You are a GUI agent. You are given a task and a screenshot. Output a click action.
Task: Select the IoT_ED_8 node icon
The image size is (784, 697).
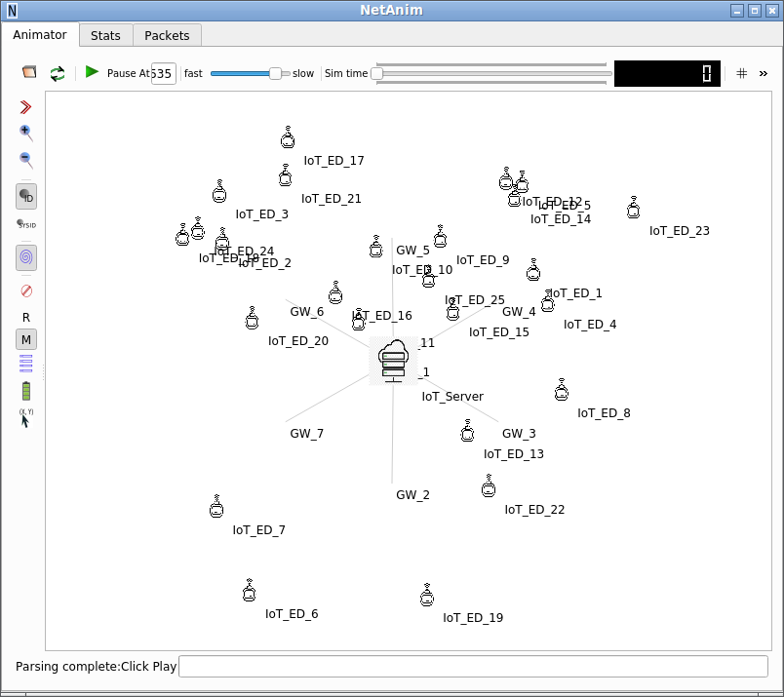[562, 390]
